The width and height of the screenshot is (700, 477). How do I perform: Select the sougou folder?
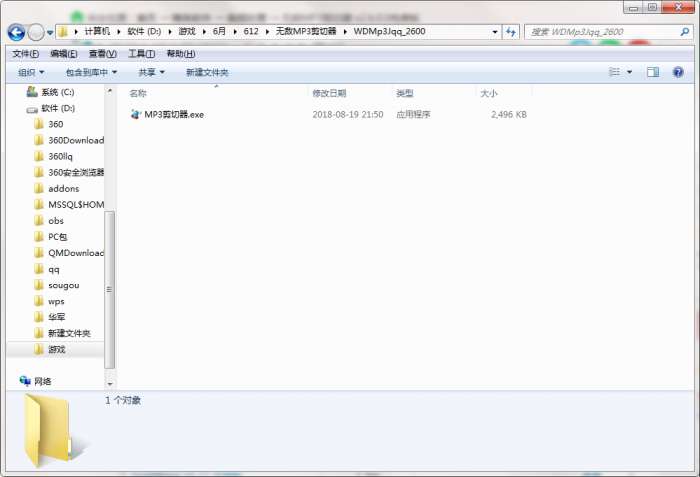(x=57, y=285)
